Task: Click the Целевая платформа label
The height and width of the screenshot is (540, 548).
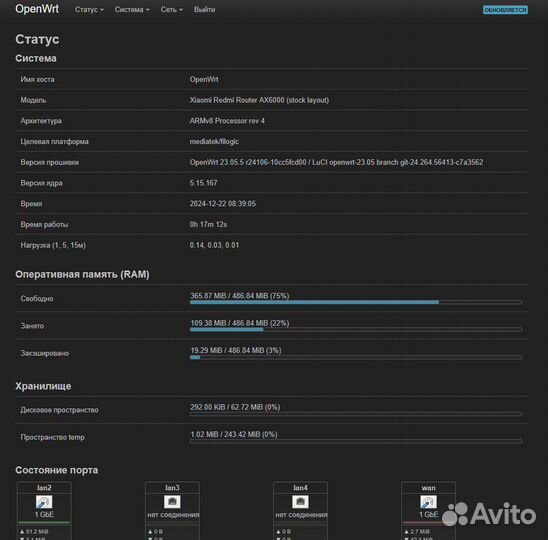Action: [x=55, y=141]
